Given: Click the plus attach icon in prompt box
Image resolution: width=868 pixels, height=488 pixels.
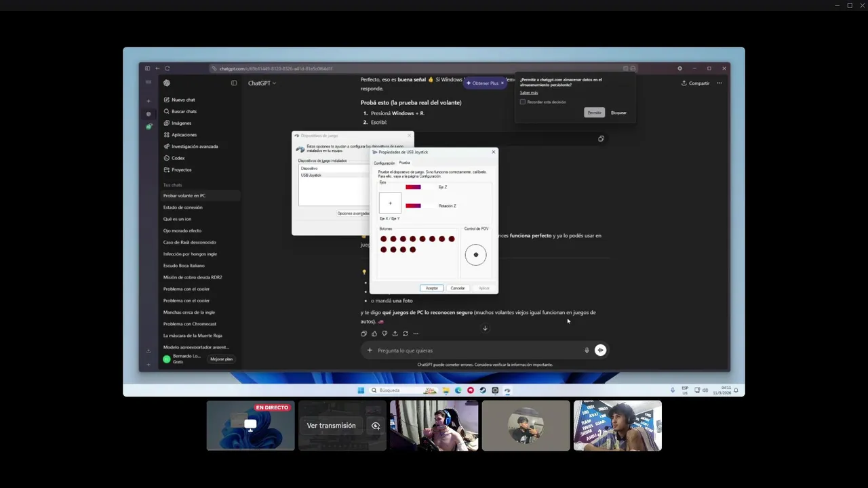Looking at the screenshot, I should 370,350.
